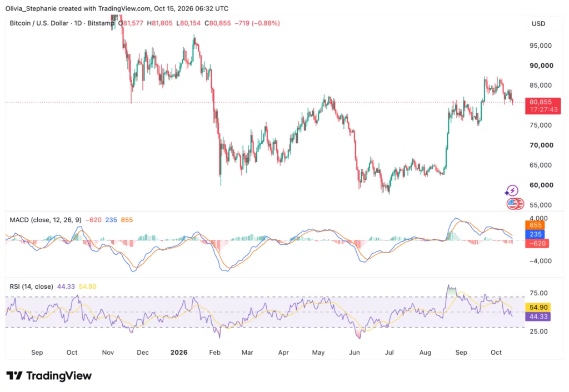Click the purple 44.33 RSI value tag
Screen dimensions: 569x392
click(x=538, y=316)
